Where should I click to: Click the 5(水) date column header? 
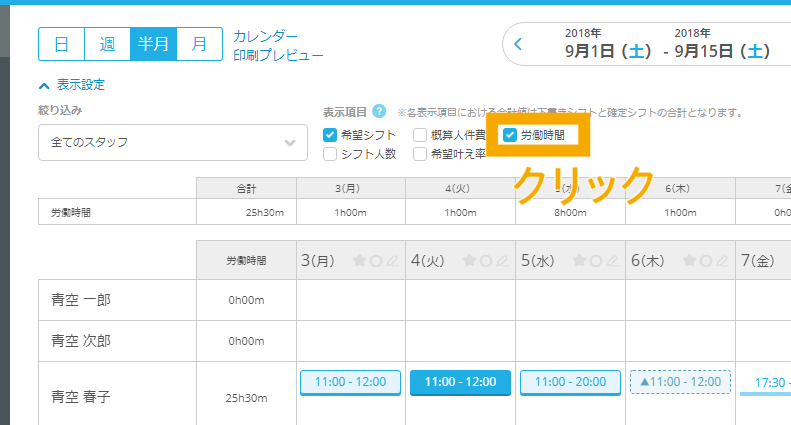[x=538, y=260]
